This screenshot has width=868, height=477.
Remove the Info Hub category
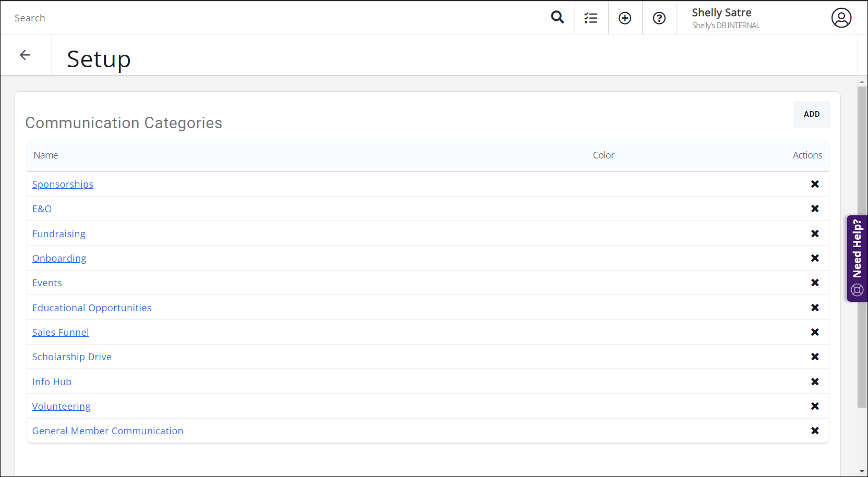coord(815,382)
